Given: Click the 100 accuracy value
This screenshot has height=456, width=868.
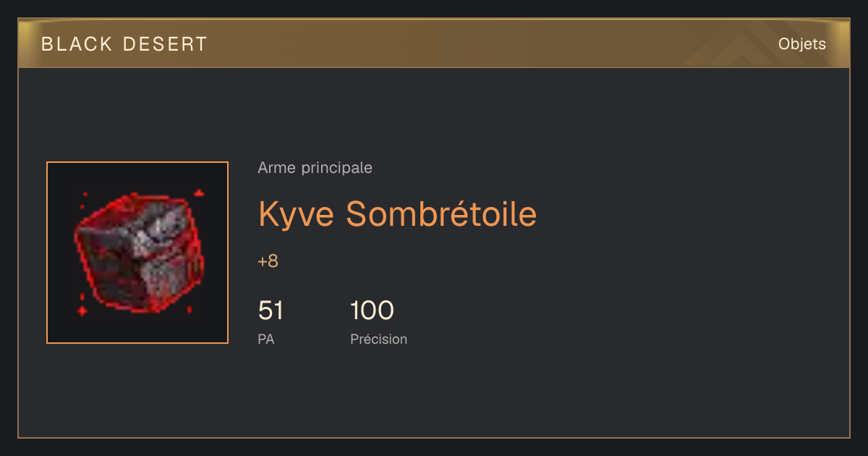Looking at the screenshot, I should click(x=372, y=311).
